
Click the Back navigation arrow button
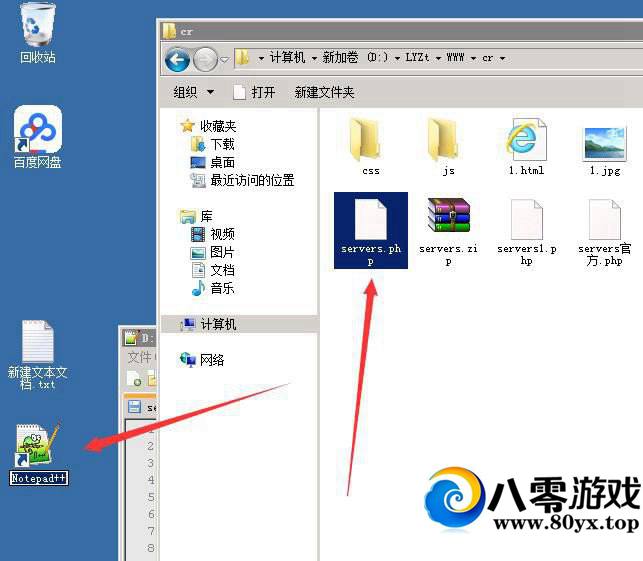coord(178,58)
